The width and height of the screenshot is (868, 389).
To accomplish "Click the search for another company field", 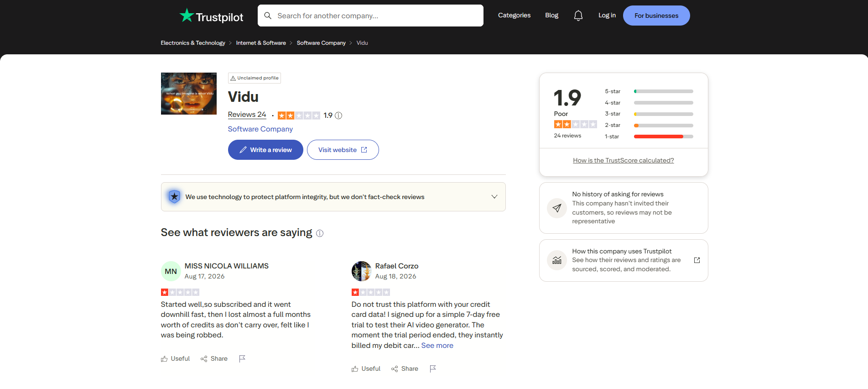I will [x=370, y=16].
